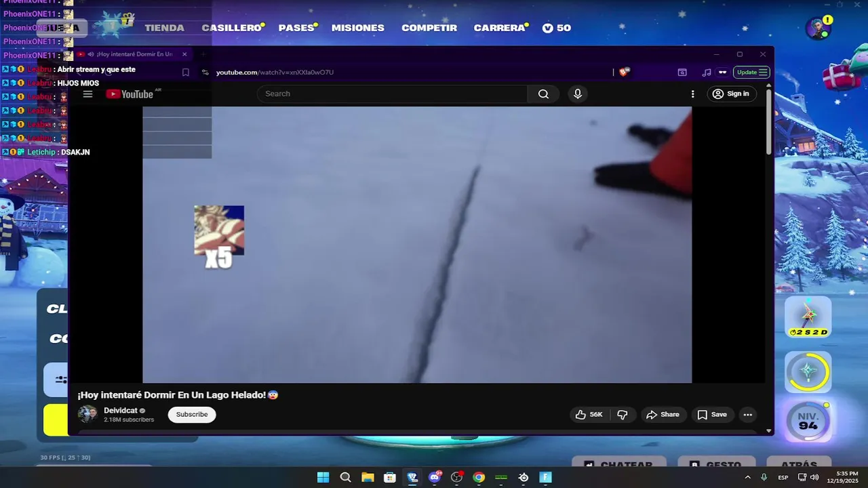
Task: Open Windows Start menu
Action: (323, 477)
